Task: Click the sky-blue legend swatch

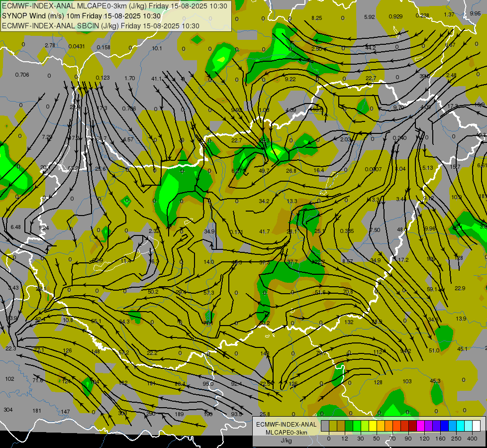Action: (453, 426)
